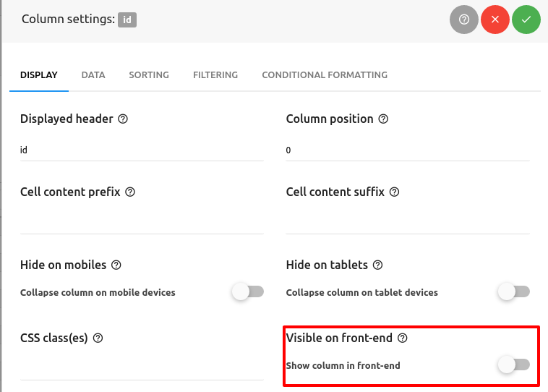548x392 pixels.
Task: Click the gray help button in header
Action: pyautogui.click(x=463, y=20)
